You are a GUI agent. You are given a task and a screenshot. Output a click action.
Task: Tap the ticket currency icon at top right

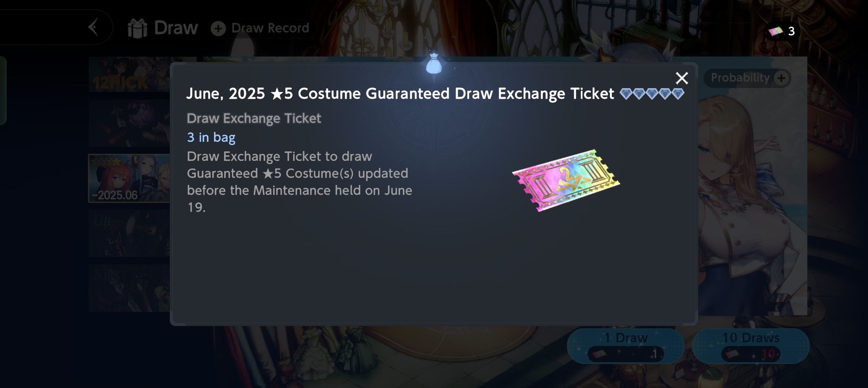coord(775,32)
